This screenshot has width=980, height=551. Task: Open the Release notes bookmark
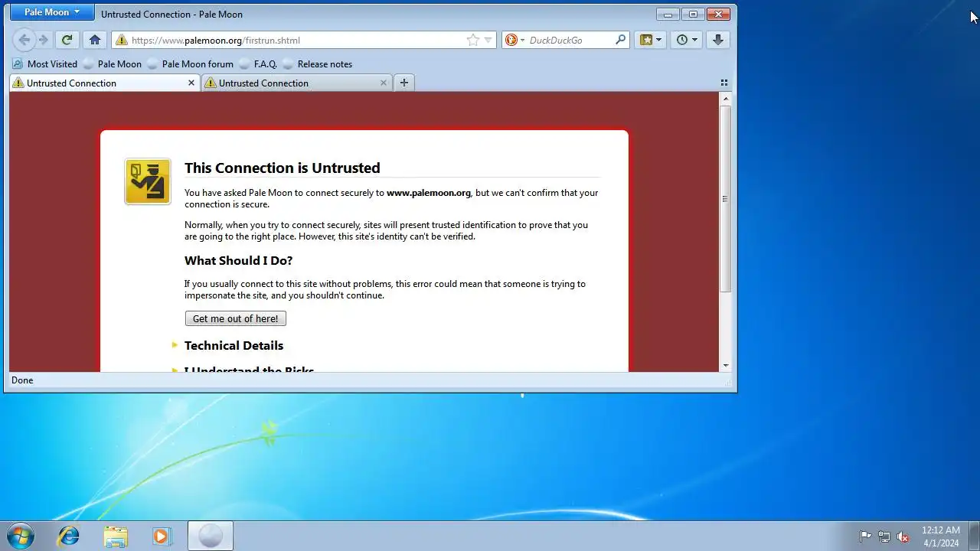pos(318,64)
